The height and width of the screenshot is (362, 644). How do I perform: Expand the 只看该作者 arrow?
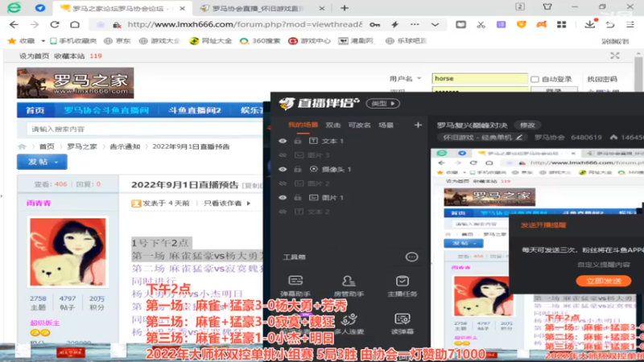click(x=249, y=204)
